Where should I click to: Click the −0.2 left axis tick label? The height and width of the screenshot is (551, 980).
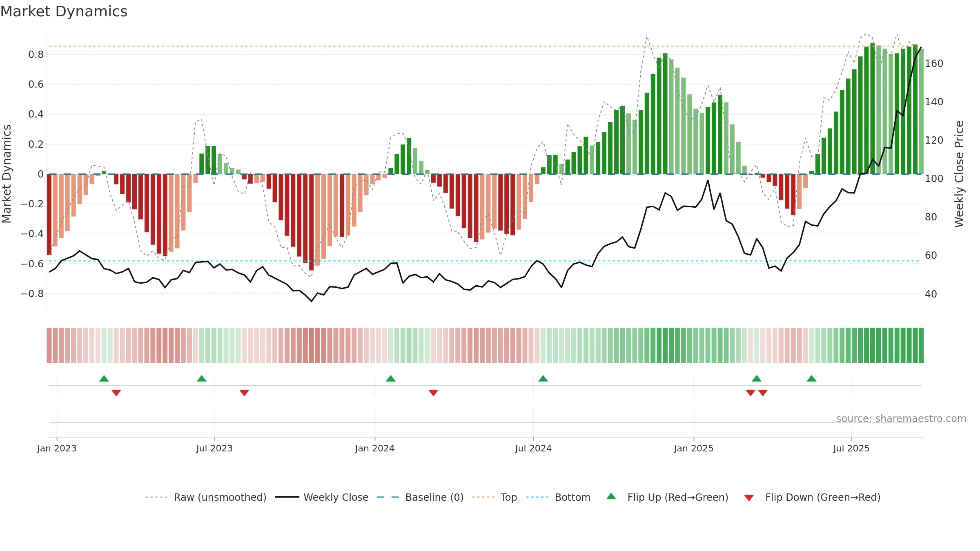32,204
